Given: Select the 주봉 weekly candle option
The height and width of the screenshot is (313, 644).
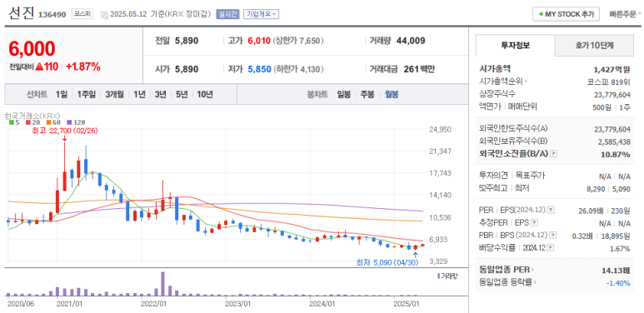Looking at the screenshot, I should tap(367, 94).
